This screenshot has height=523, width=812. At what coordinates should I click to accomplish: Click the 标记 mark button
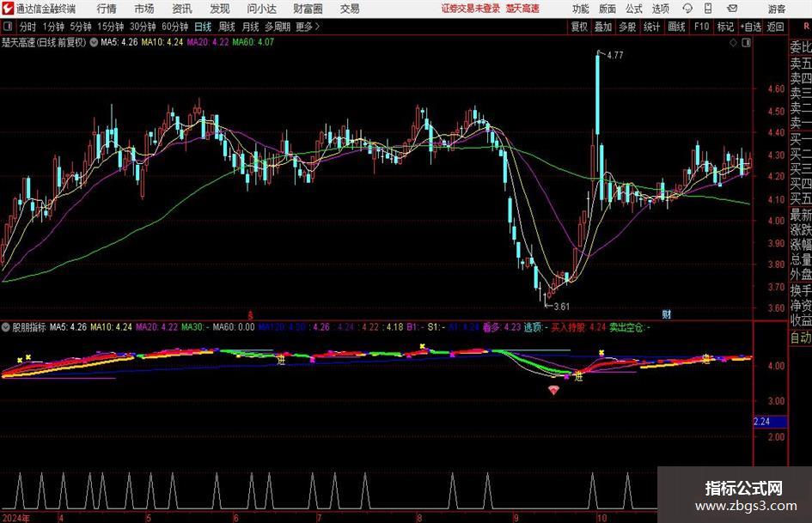[725, 27]
